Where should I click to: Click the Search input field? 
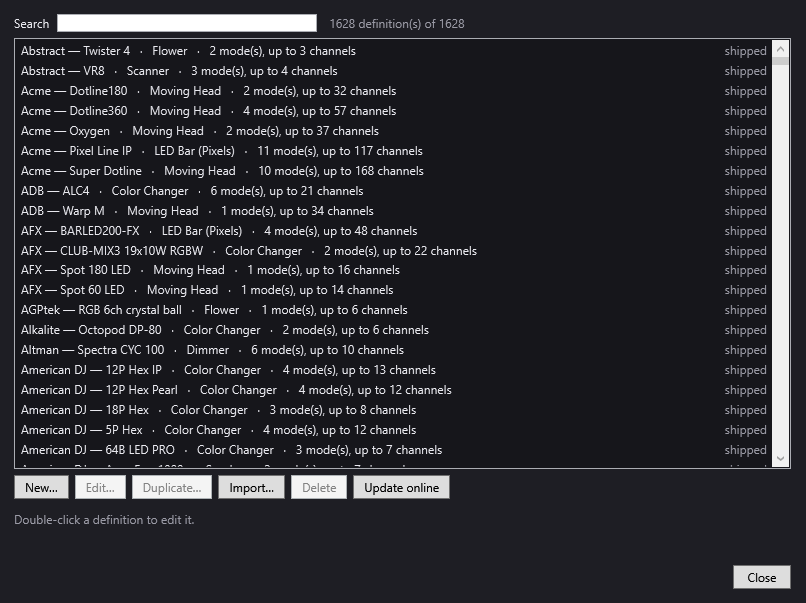click(187, 23)
